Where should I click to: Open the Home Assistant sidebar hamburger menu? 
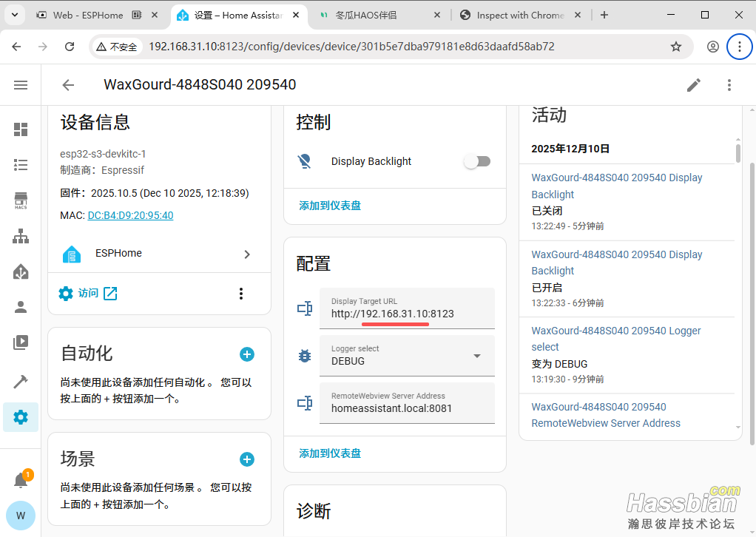tap(21, 85)
